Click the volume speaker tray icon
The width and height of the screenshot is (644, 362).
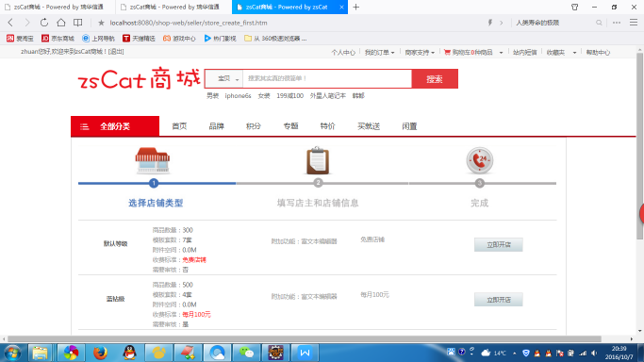[x=594, y=353]
